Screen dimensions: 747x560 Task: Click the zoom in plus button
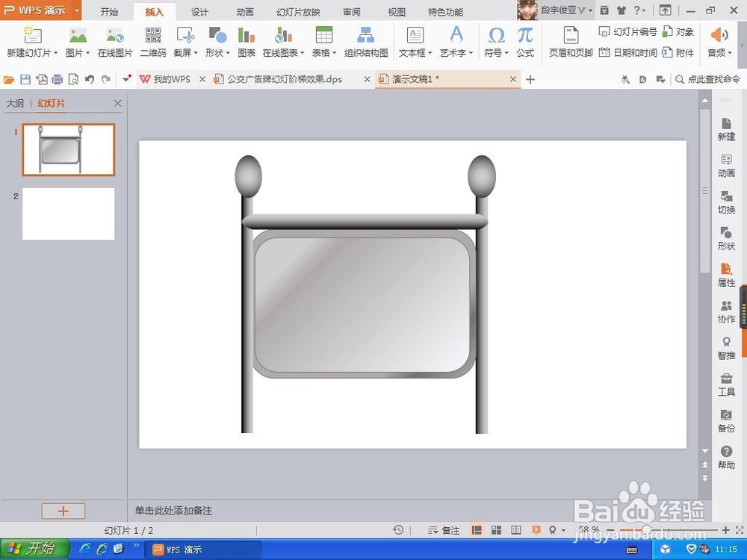[x=725, y=530]
